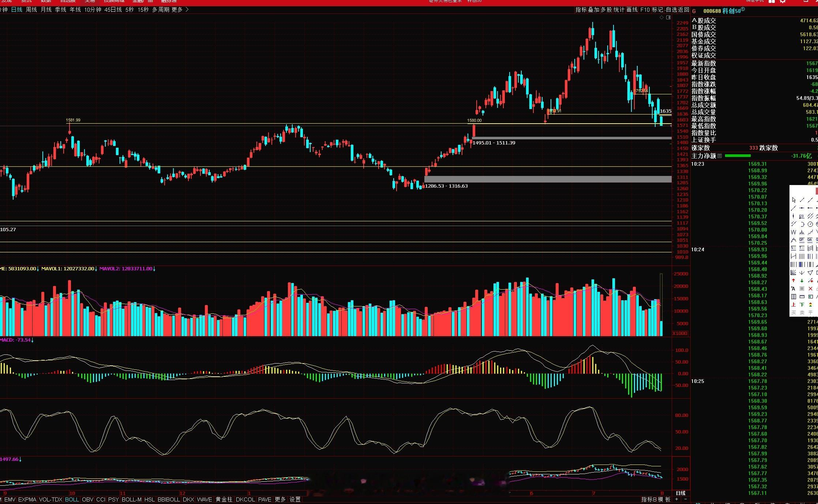Switch chart to 日线 daily period
Screen dimensions: 818x504
[16, 10]
